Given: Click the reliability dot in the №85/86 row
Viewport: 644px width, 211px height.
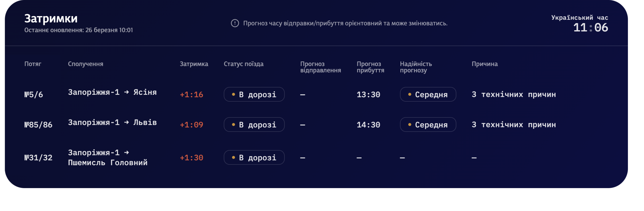Looking at the screenshot, I should coord(410,125).
